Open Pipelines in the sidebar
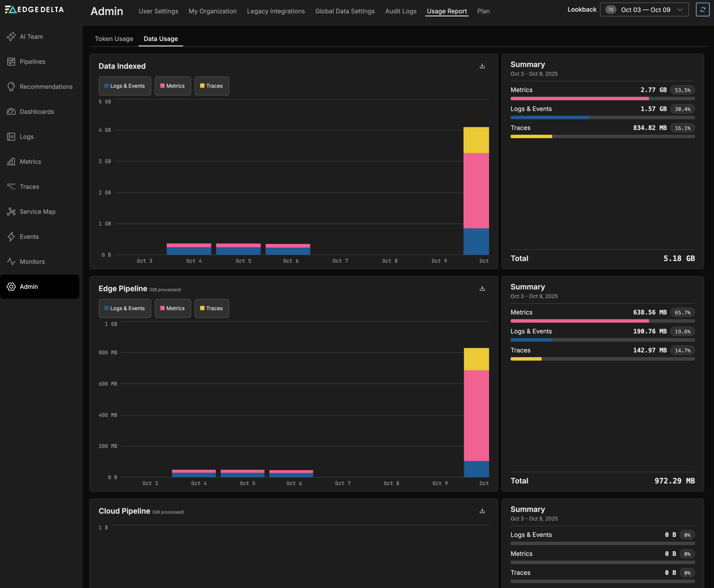Viewport: 714px width, 588px height. pyautogui.click(x=32, y=62)
